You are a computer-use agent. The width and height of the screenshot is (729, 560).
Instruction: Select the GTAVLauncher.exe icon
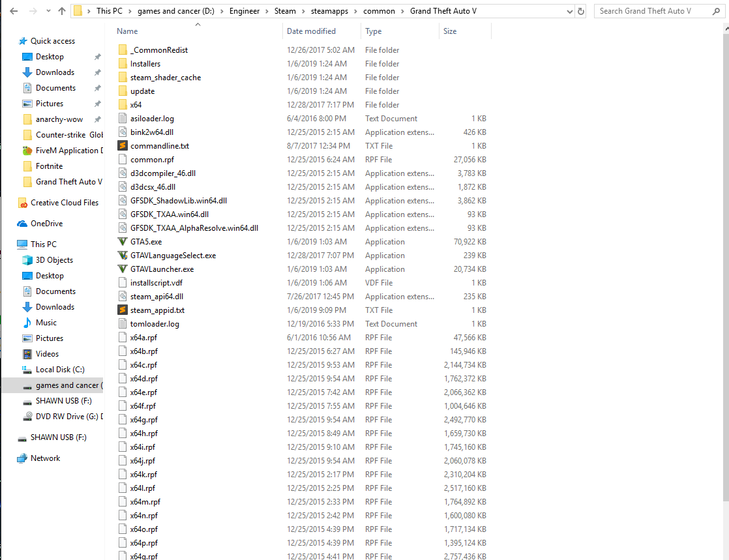(x=123, y=269)
